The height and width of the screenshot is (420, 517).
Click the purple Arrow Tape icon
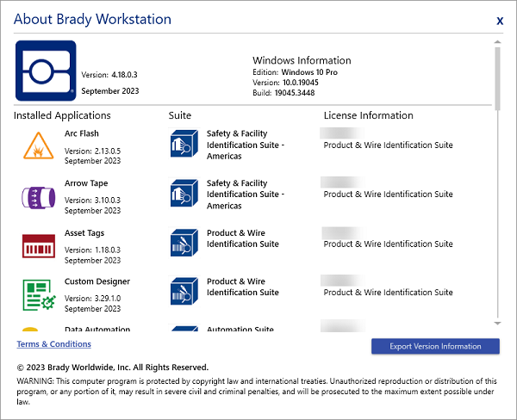pos(38,197)
